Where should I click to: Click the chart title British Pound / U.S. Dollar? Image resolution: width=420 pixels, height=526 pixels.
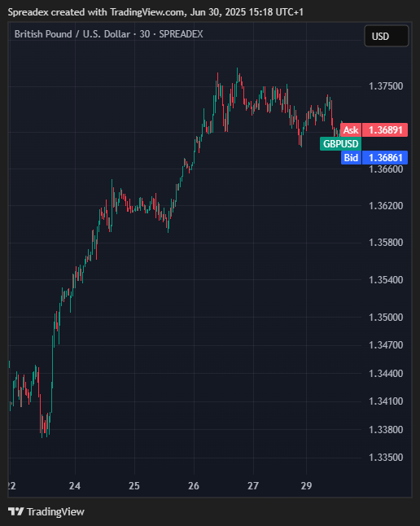pyautogui.click(x=72, y=34)
